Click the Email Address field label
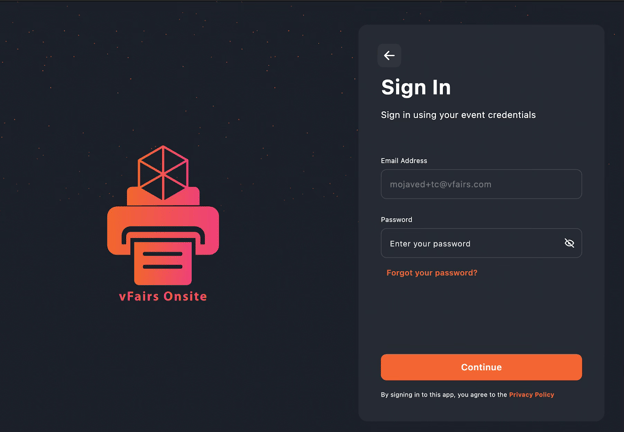Screen dimensions: 624x432 pyautogui.click(x=404, y=160)
